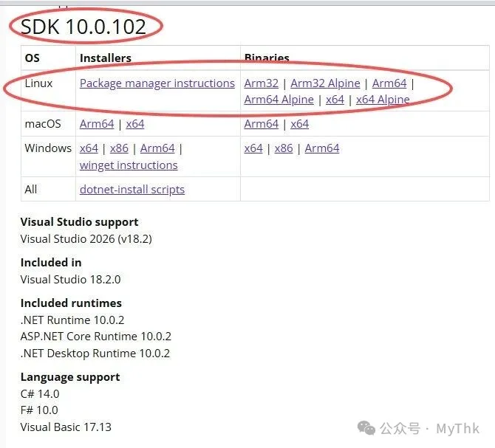Download Linux x64 binaries link
This screenshot has width=495, height=448.
click(335, 100)
